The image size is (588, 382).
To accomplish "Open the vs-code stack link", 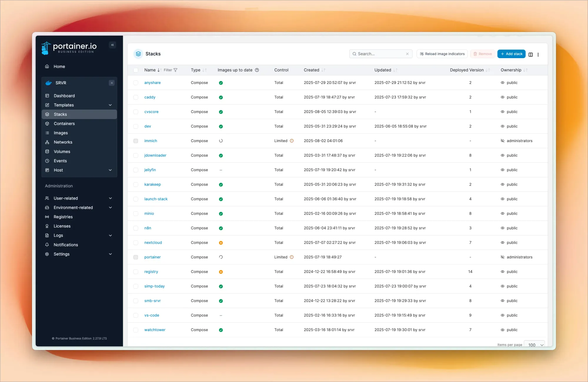I will pyautogui.click(x=152, y=315).
